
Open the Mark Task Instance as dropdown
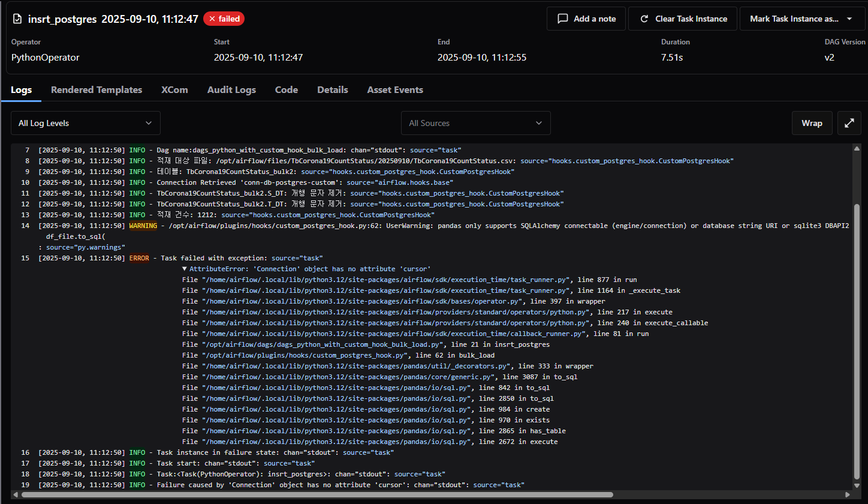tap(802, 19)
